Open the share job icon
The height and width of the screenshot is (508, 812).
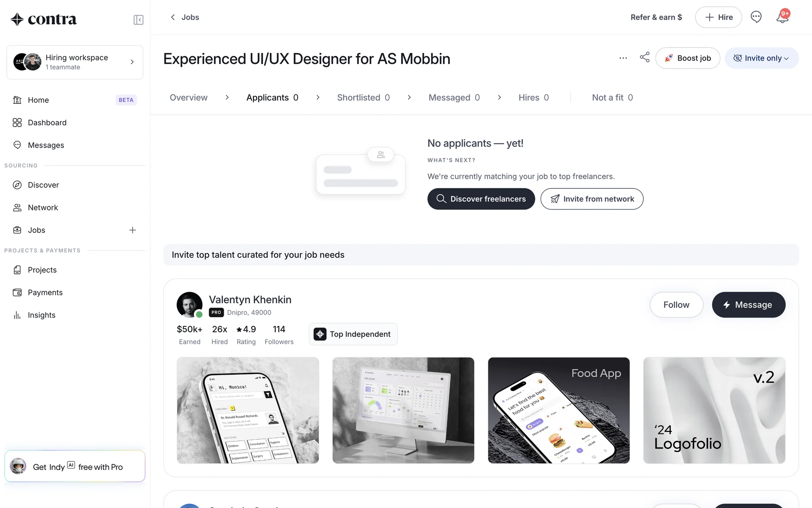point(645,58)
